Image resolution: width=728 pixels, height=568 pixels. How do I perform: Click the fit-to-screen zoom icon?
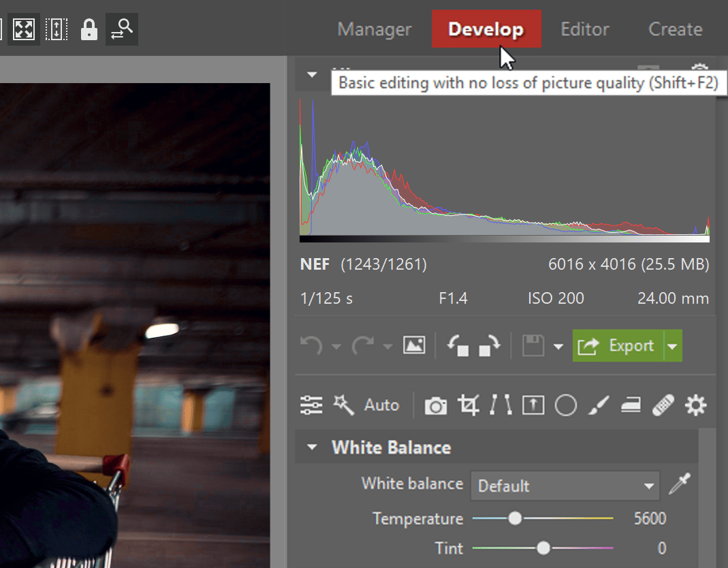[x=24, y=29]
